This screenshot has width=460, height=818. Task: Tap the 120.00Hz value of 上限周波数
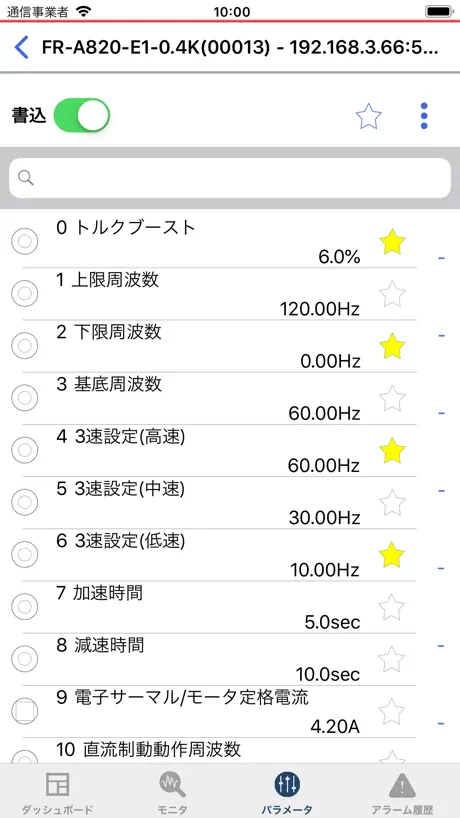(x=320, y=309)
